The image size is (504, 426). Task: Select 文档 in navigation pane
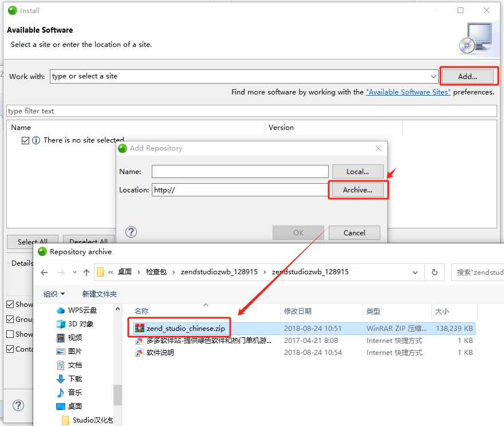69,365
